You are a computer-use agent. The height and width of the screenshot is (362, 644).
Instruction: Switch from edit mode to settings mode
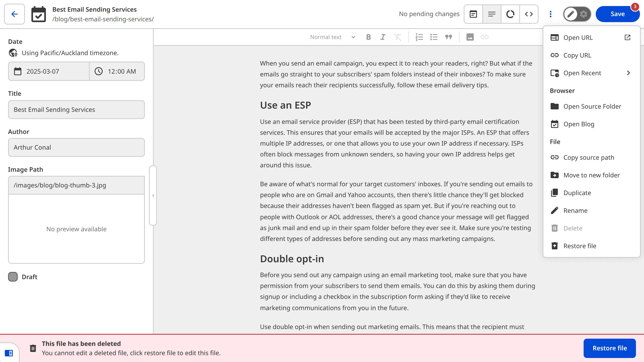(x=583, y=14)
